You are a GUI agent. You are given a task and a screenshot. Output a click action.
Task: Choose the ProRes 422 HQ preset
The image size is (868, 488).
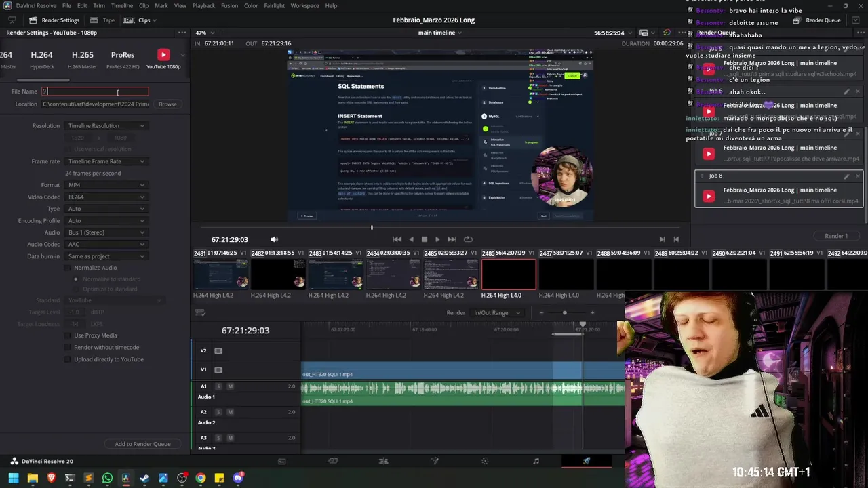[x=123, y=58]
